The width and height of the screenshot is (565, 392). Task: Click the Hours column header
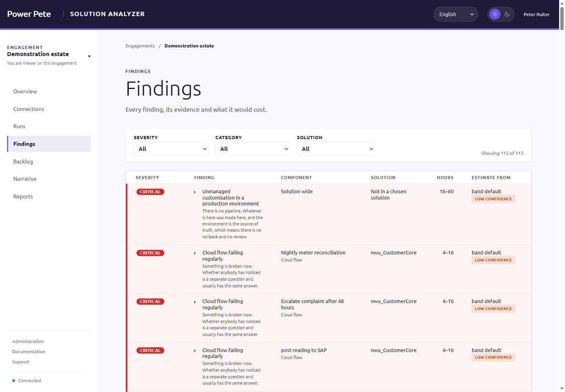tap(445, 178)
